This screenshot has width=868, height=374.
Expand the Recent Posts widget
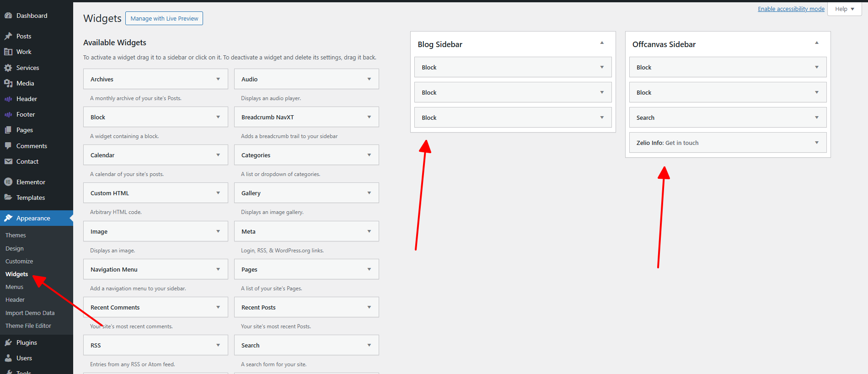(369, 307)
